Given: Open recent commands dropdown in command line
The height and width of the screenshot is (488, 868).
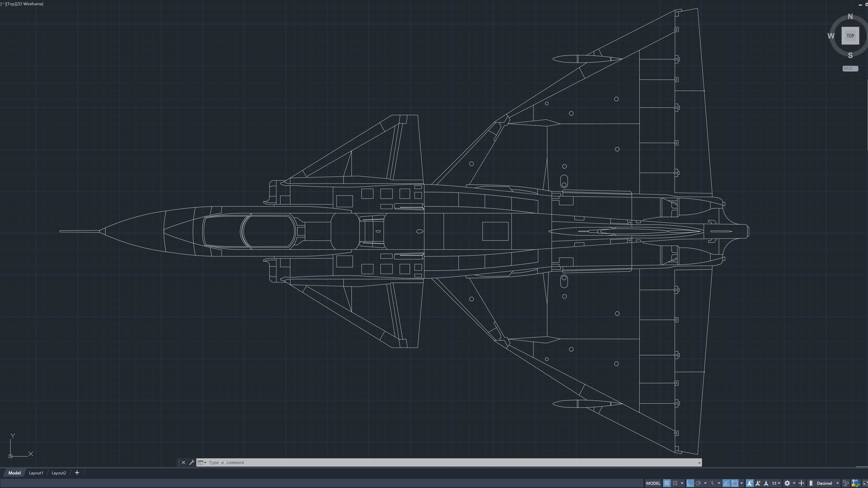Looking at the screenshot, I should (x=202, y=463).
